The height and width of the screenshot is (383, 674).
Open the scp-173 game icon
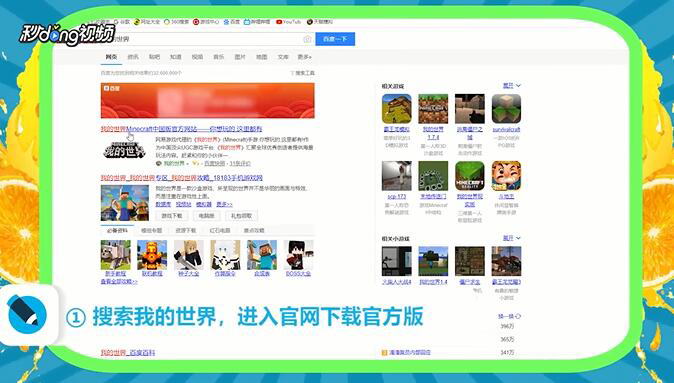click(396, 176)
